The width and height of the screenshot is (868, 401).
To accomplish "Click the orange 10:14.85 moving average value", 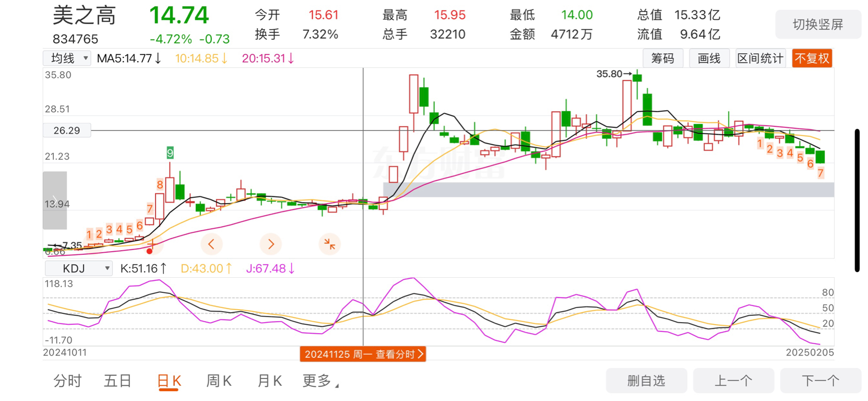I will pyautogui.click(x=201, y=58).
